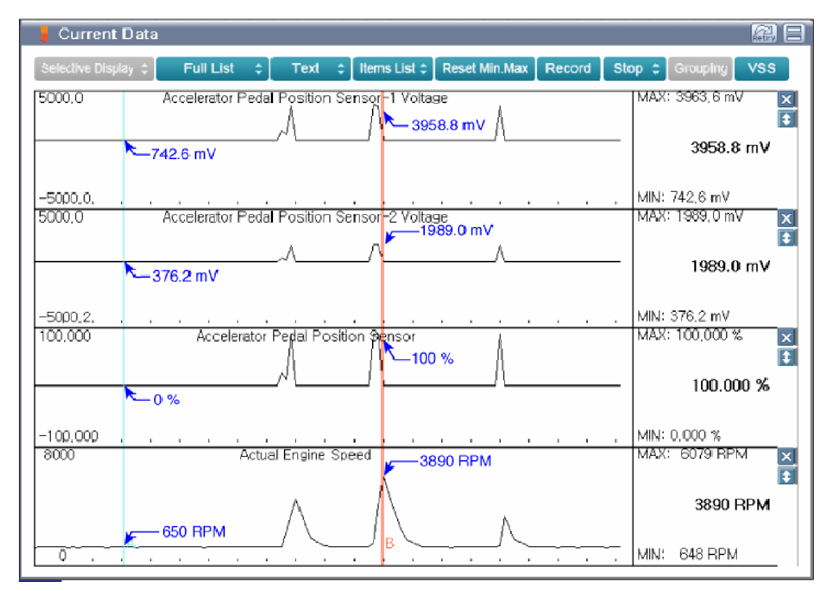Remove the Actual Engine Speed graph

pos(786,457)
